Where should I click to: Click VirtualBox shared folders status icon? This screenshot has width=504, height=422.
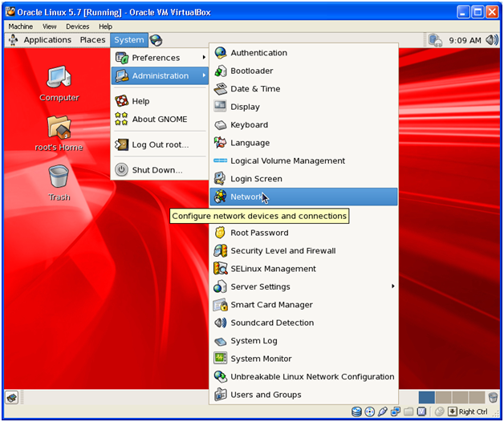click(408, 412)
